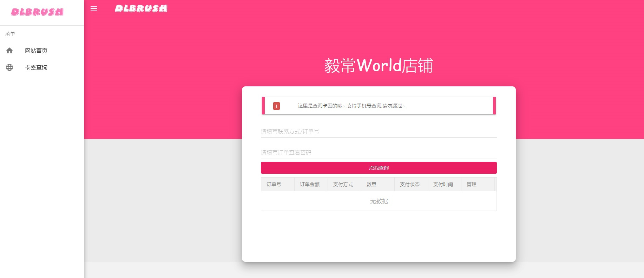Screen dimensions: 644x278
Task: Click the 无数据 empty table text
Action: coord(379,201)
